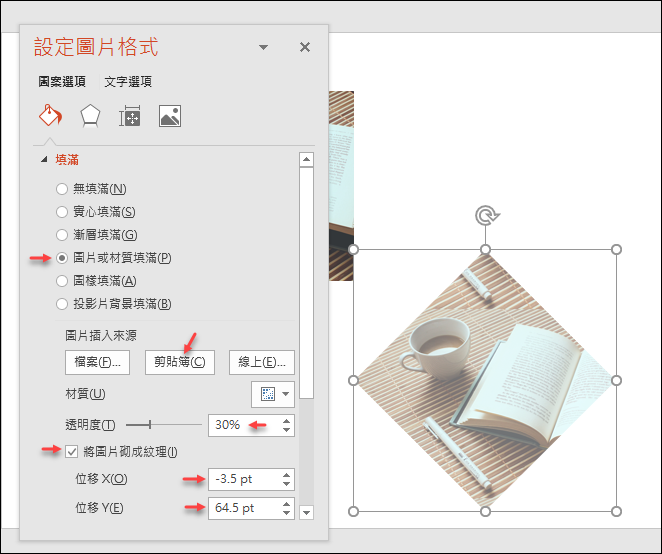This screenshot has height=554, width=662.
Task: Open the Size & Properties icon tab
Action: (x=130, y=116)
